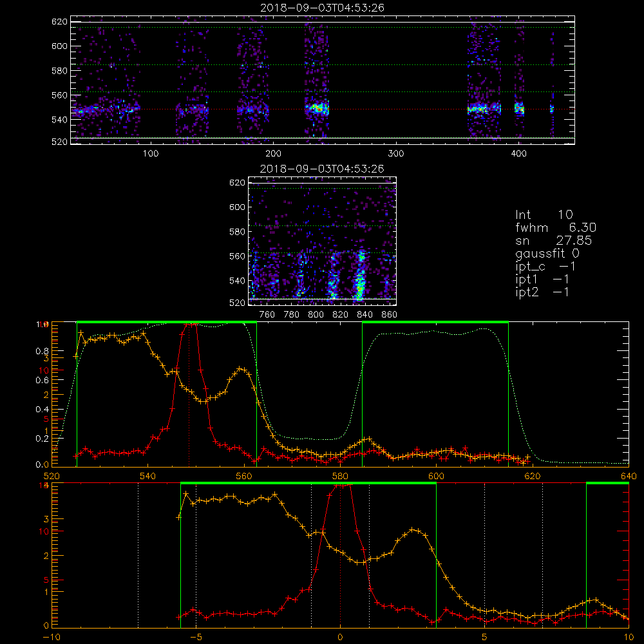The width and height of the screenshot is (644, 644).
Task: Click the '640' x-axis label of third plot
Action: pos(629,477)
